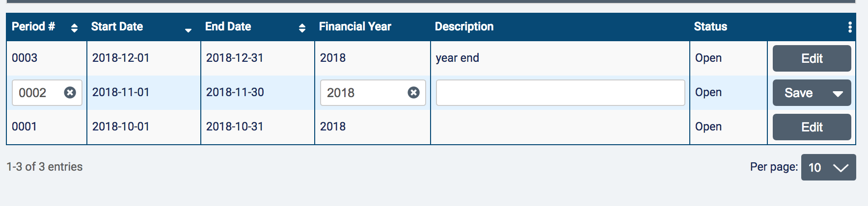
Task: Clear the Financial Year field value 2018
Action: tap(414, 93)
